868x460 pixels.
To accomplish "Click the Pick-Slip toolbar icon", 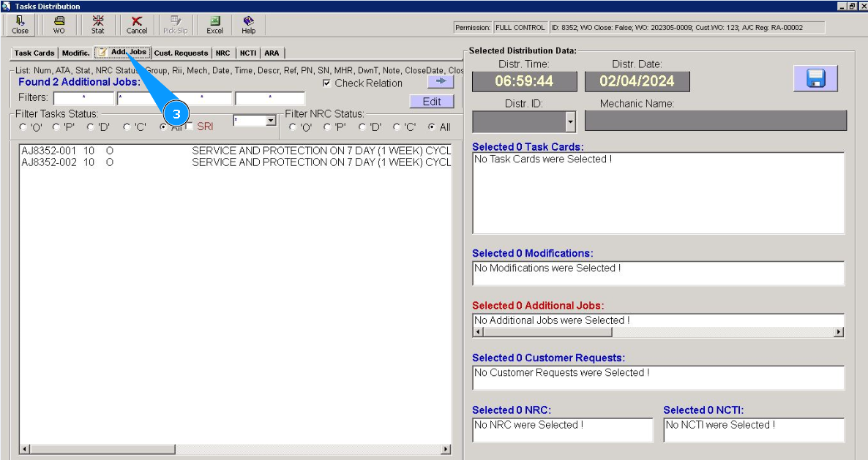I will pyautogui.click(x=176, y=25).
